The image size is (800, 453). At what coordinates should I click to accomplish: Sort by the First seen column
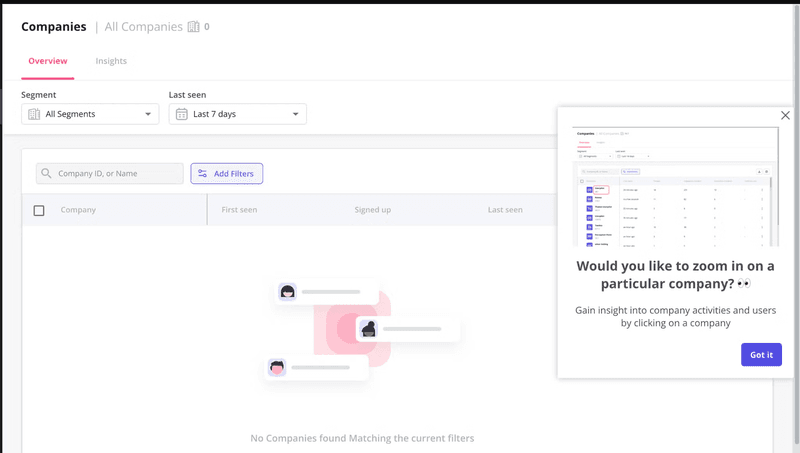pyautogui.click(x=239, y=210)
